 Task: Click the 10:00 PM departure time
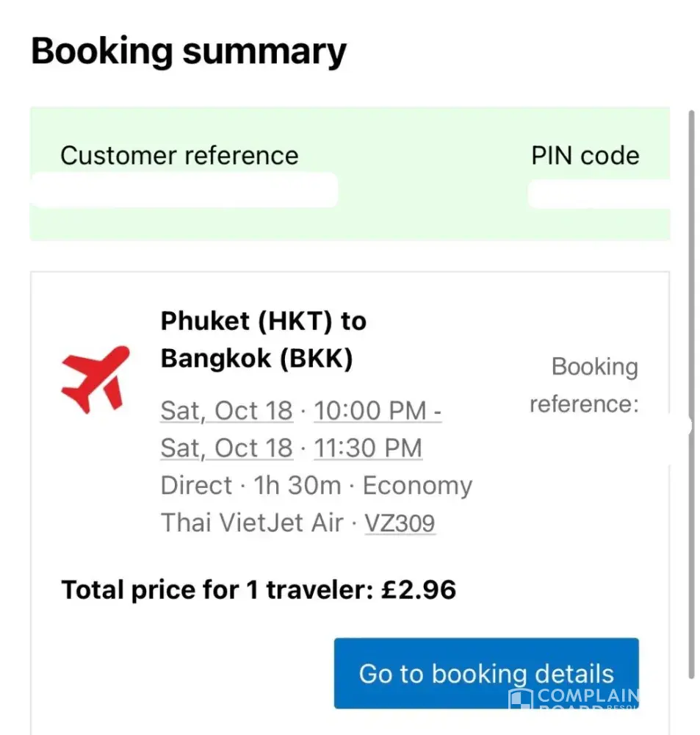377,411
